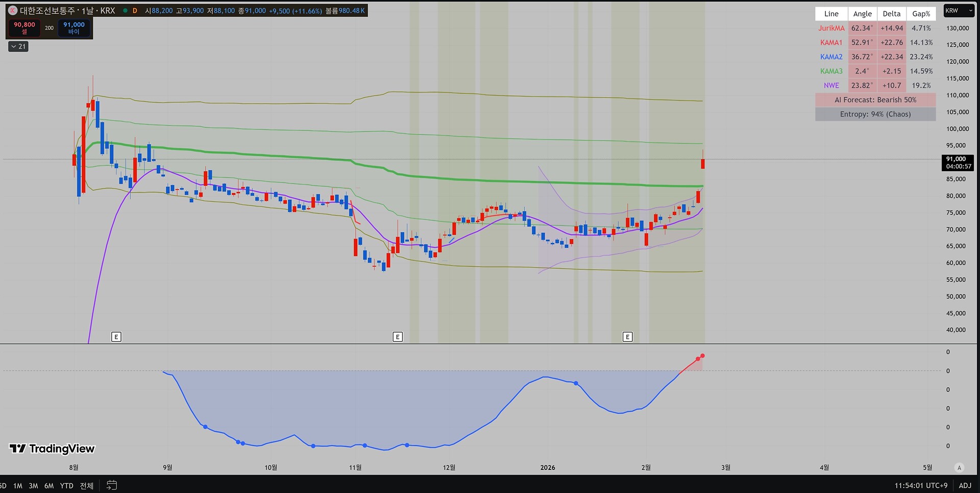Open the KRW currency dropdown
The width and height of the screenshot is (980, 493).
click(959, 11)
